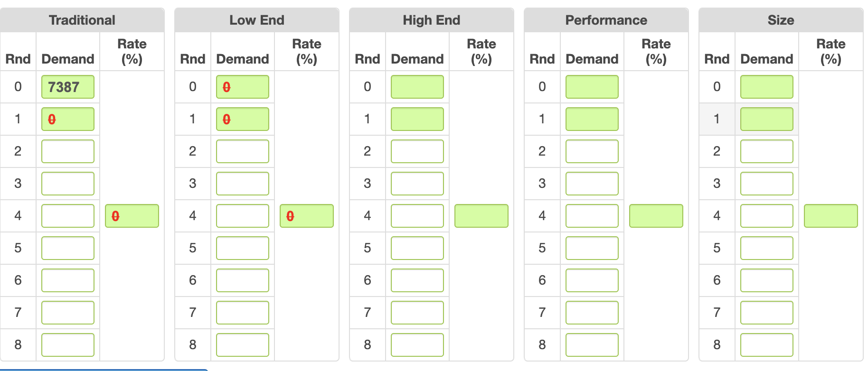The height and width of the screenshot is (371, 868).
Task: Select the Performance Round 3 demand field
Action: click(x=592, y=184)
